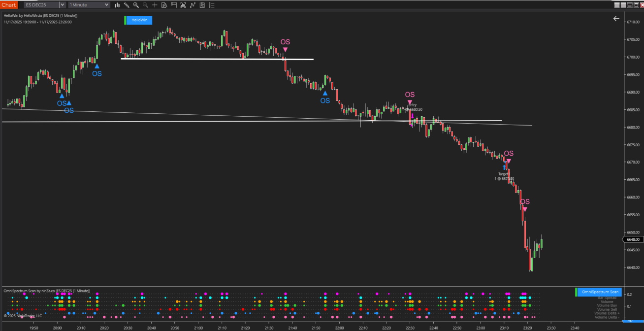The width and height of the screenshot is (644, 331).
Task: Click the left arrow near price axis
Action: click(x=616, y=19)
